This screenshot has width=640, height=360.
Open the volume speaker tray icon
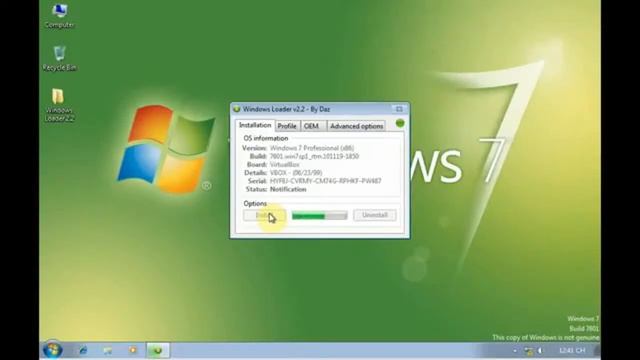click(540, 351)
